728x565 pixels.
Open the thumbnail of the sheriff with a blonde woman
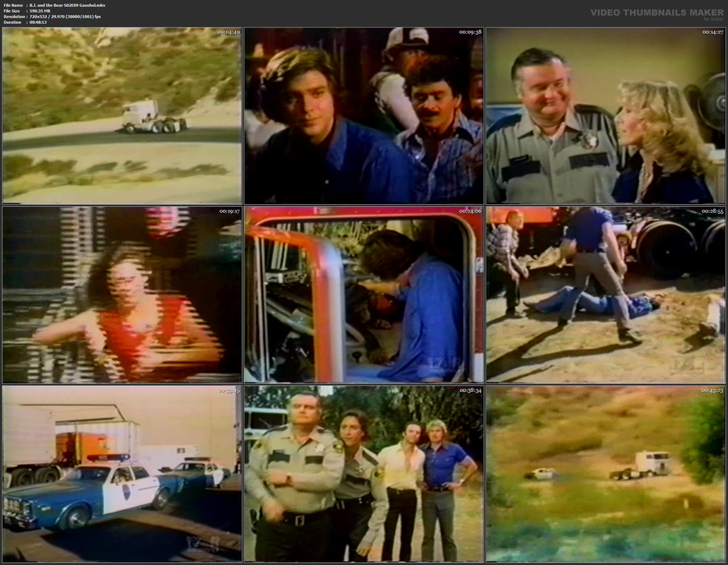coord(606,116)
